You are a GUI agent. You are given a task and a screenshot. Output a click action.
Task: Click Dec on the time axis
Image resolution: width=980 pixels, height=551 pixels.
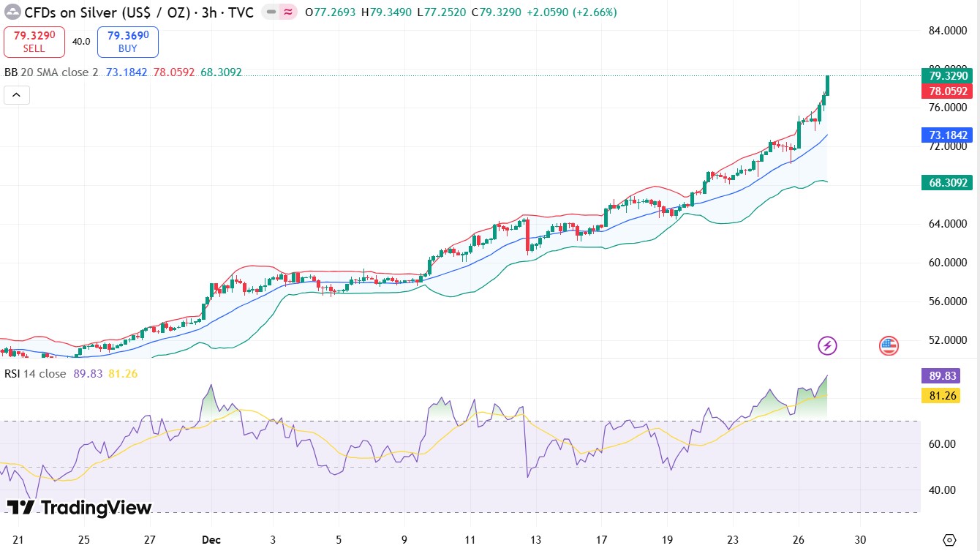(211, 540)
